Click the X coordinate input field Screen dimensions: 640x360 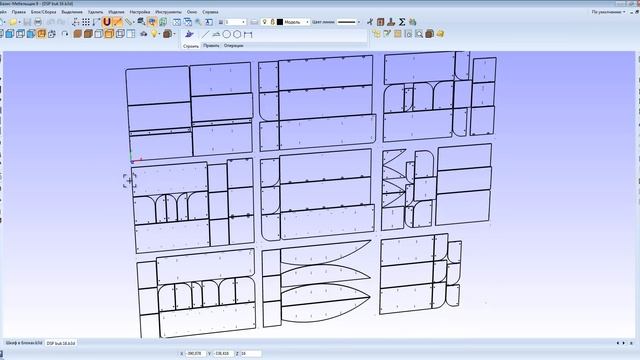click(x=195, y=353)
